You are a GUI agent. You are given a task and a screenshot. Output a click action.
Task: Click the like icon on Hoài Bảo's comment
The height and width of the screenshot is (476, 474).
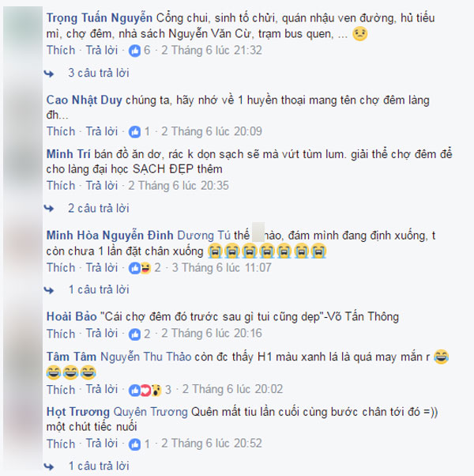(134, 334)
